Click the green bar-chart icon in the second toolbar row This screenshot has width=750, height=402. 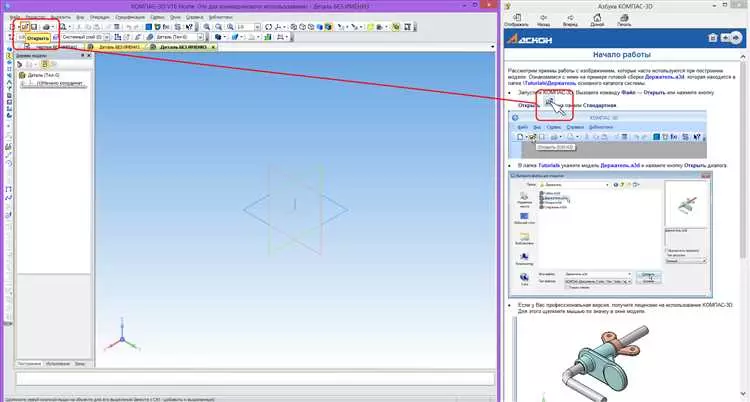(268, 37)
